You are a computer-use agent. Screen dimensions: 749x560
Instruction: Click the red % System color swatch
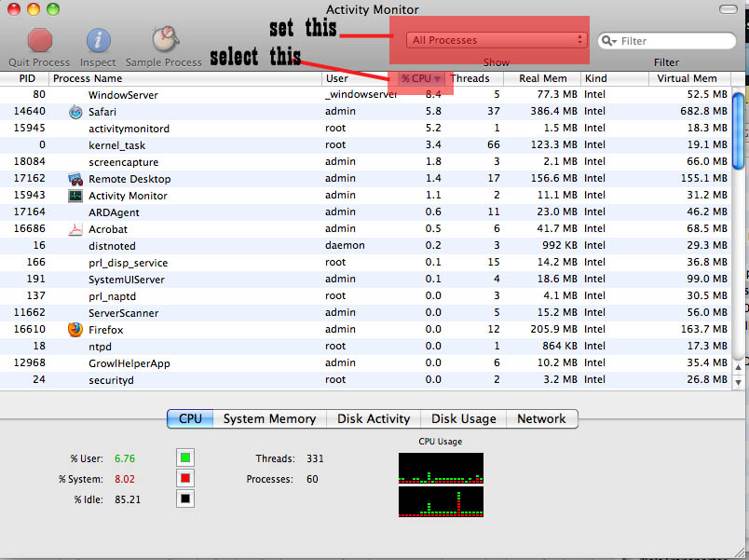point(185,478)
